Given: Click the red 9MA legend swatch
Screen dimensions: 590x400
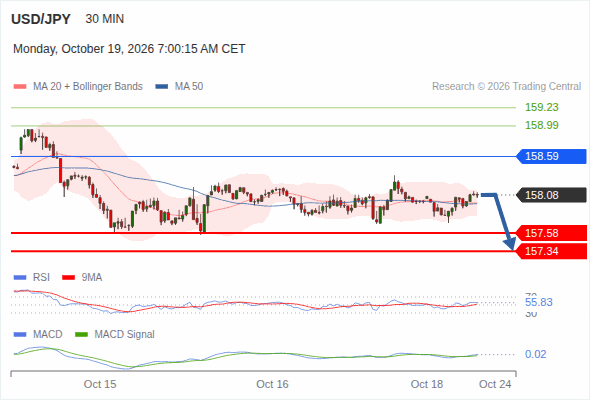Looking at the screenshot, I should pos(68,278).
